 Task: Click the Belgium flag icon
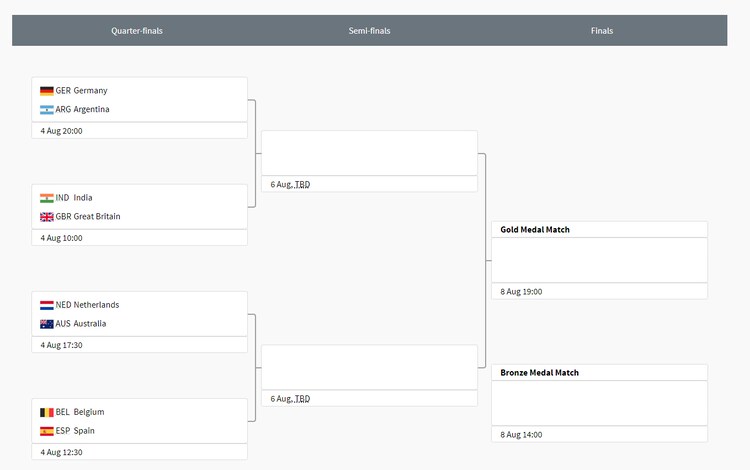pos(46,412)
